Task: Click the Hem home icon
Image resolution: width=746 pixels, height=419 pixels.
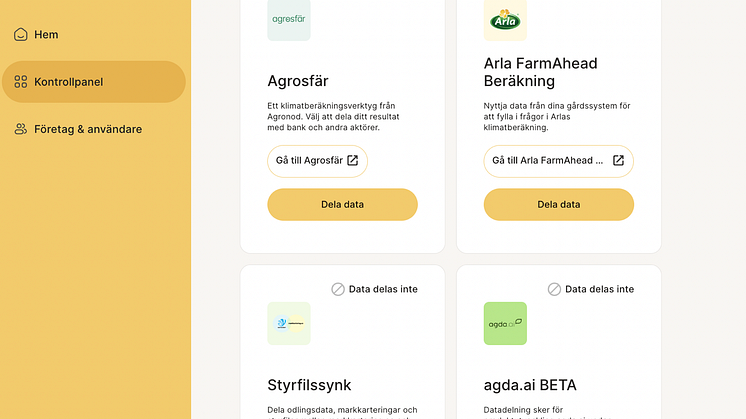Action: coord(20,35)
